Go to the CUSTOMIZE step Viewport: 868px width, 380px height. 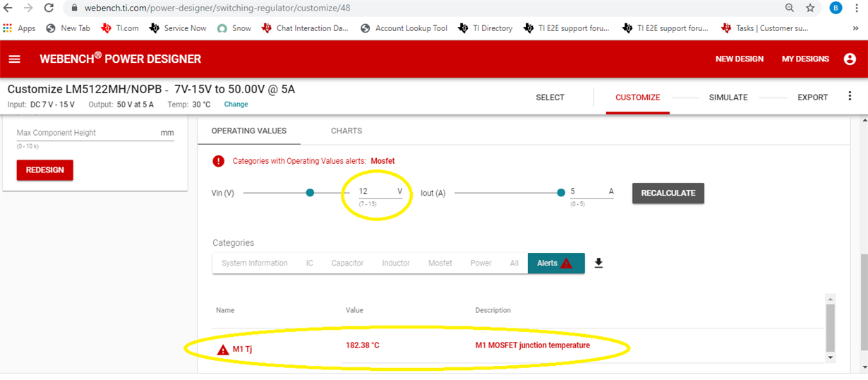pos(637,97)
